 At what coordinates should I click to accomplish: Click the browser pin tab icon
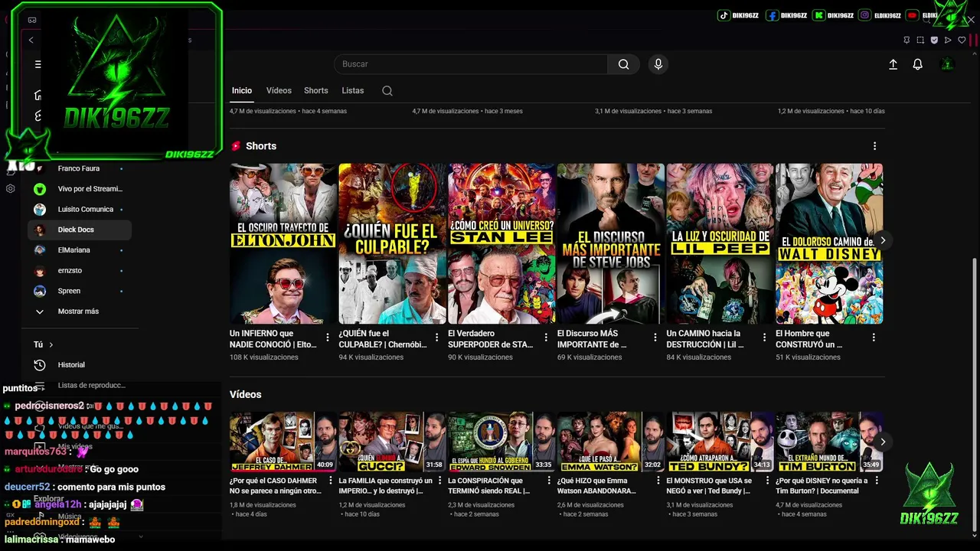point(906,40)
